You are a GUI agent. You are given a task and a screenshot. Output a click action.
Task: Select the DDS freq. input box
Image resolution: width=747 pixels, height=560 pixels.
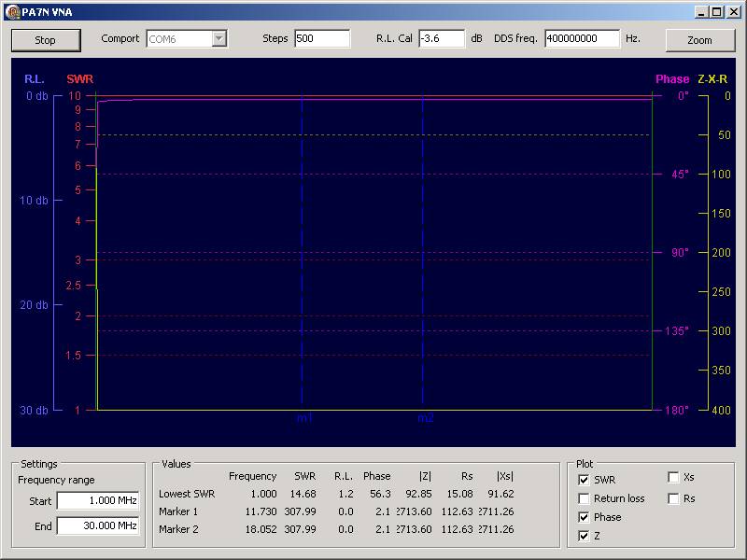[582, 39]
